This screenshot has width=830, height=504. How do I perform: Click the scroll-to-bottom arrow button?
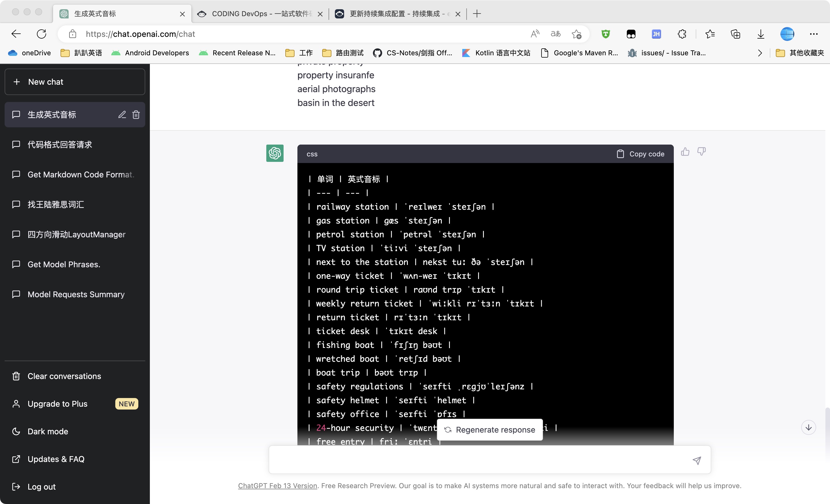[x=808, y=428]
